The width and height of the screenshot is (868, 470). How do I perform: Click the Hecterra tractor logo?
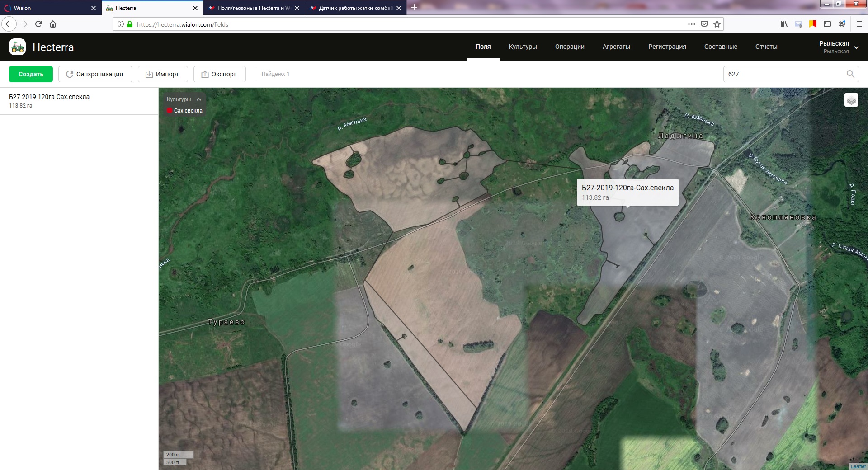[18, 47]
